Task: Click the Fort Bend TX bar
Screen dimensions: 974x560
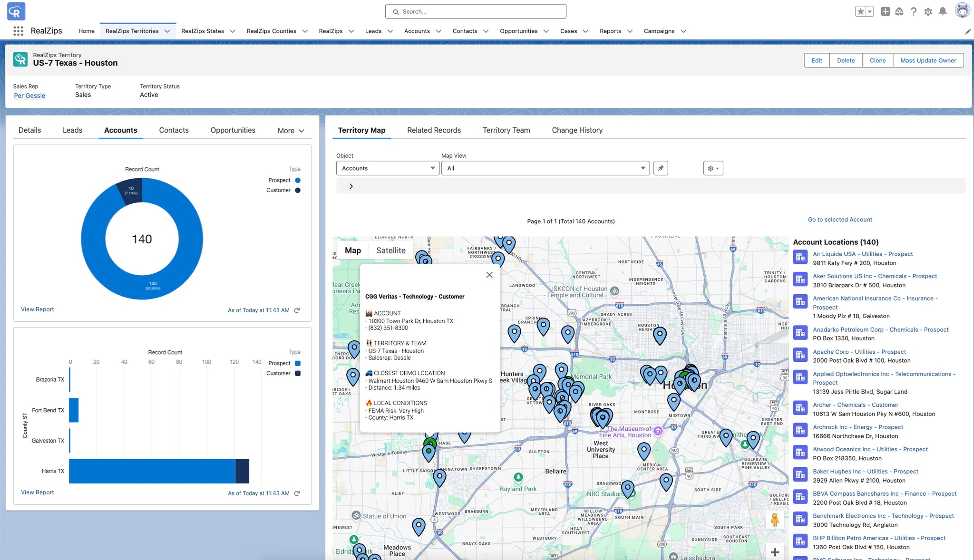Action: (x=74, y=410)
